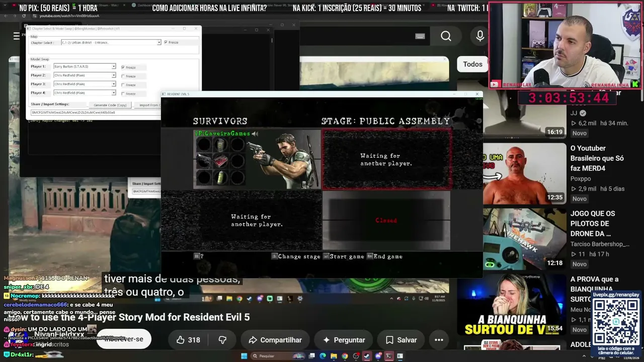
Task: Select the grenade item in top inventory row
Action: 220,145
